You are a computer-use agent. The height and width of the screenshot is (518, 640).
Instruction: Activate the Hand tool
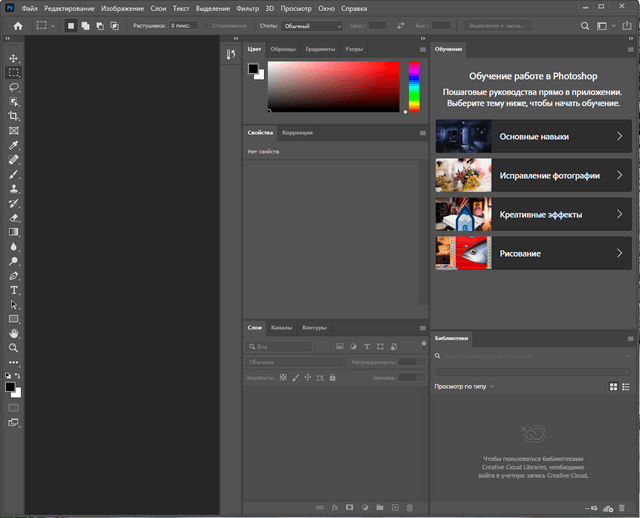coord(14,333)
